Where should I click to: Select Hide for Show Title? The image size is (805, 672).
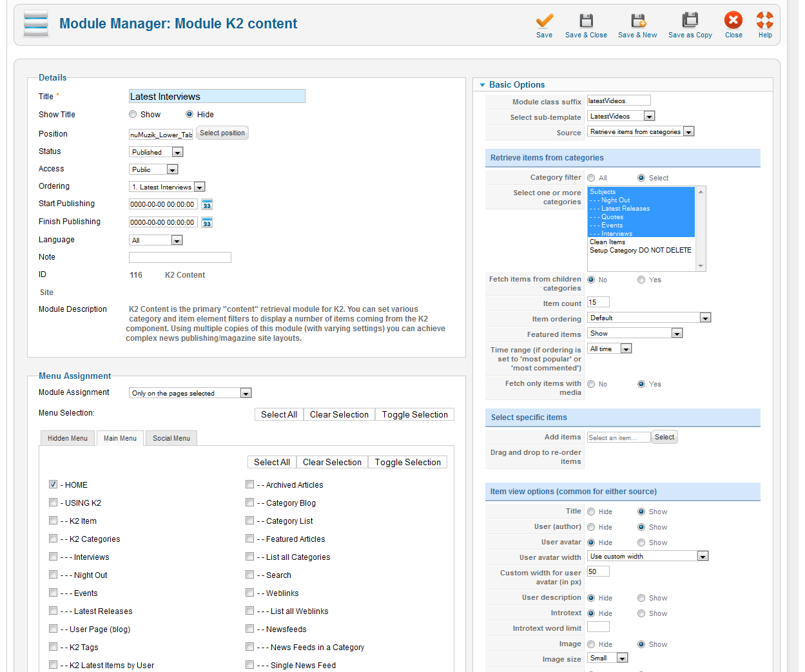pyautogui.click(x=189, y=114)
